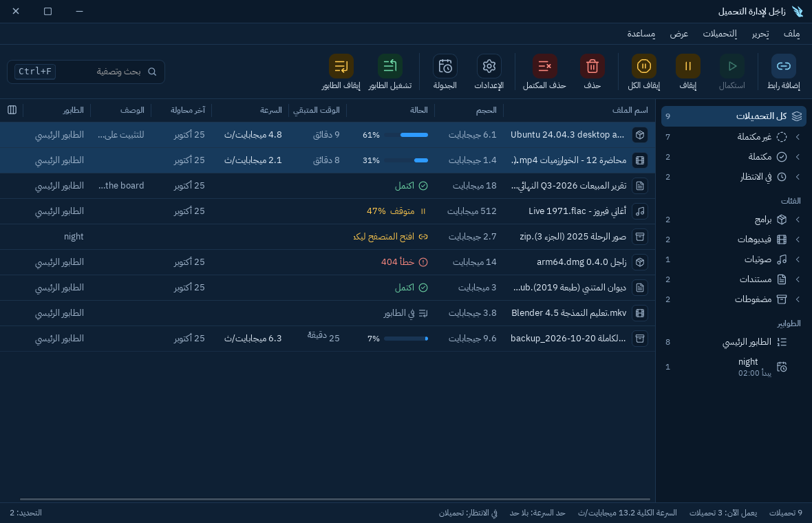Click the 61% progress bar of Ubuntu row
The width and height of the screenshot is (812, 523).
pyautogui.click(x=406, y=135)
